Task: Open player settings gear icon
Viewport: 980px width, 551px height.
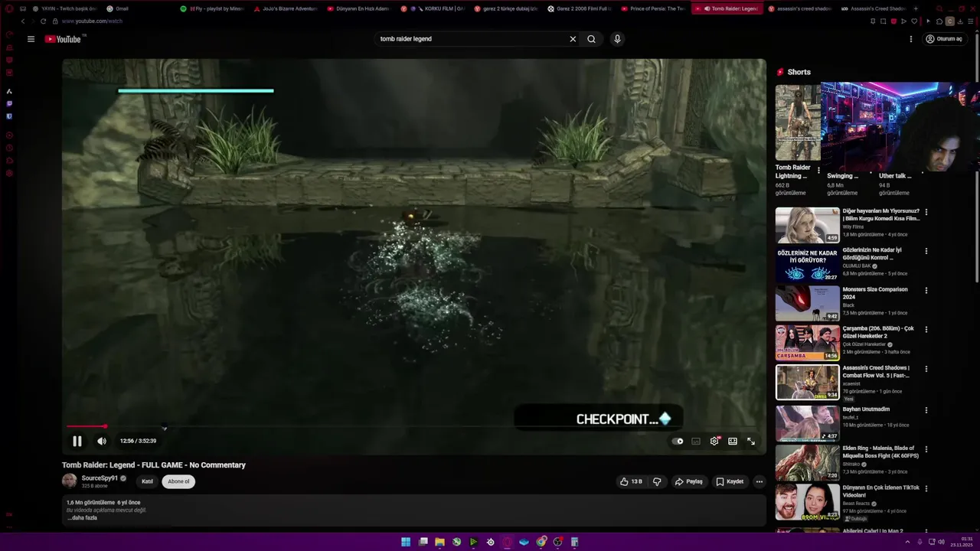Action: 714,441
